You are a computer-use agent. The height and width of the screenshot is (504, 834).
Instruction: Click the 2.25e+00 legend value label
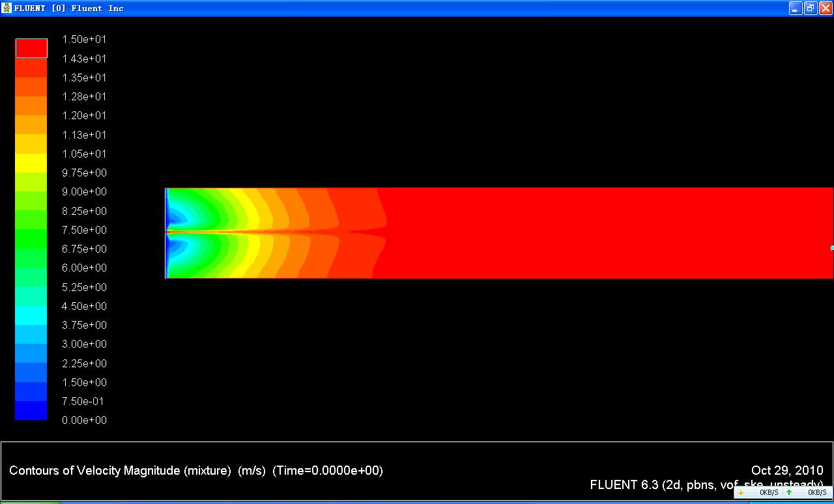(84, 363)
